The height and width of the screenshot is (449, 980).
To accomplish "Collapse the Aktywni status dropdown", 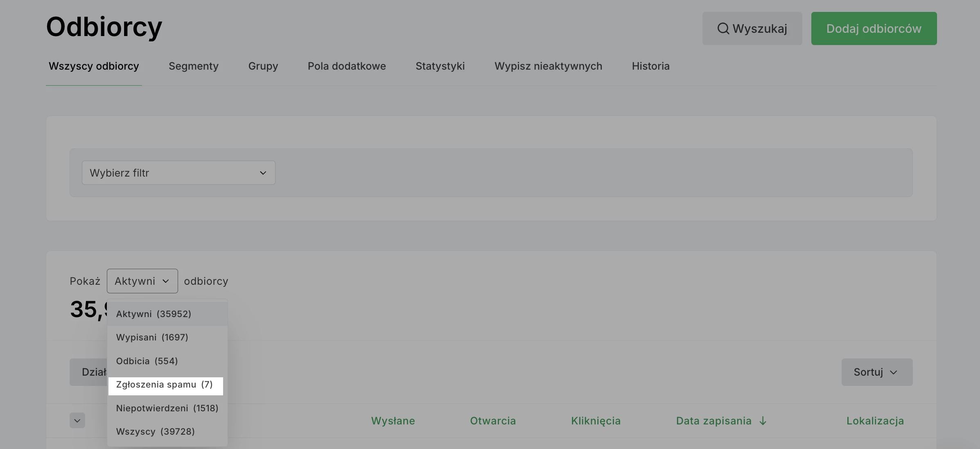I will (x=142, y=281).
